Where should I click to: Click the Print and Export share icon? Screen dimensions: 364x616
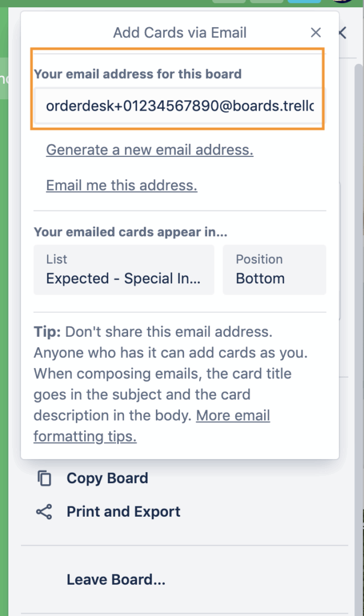(x=44, y=512)
